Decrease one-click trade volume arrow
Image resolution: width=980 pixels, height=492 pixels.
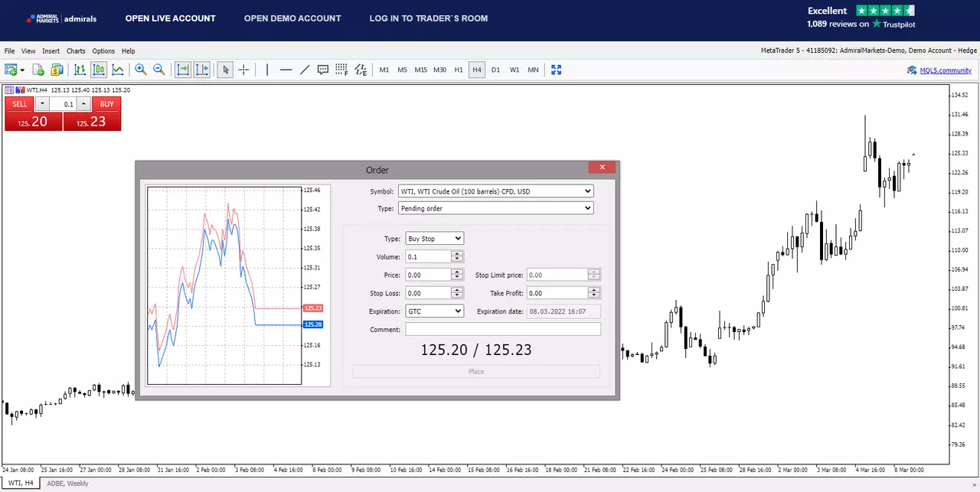click(42, 104)
